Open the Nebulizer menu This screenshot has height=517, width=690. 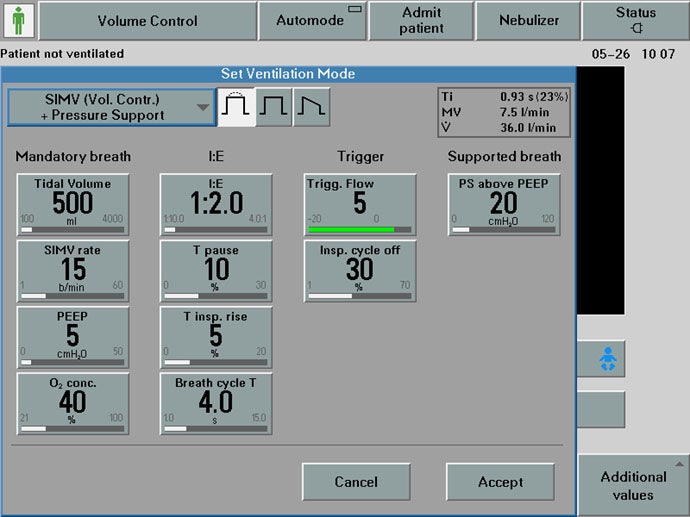(528, 21)
